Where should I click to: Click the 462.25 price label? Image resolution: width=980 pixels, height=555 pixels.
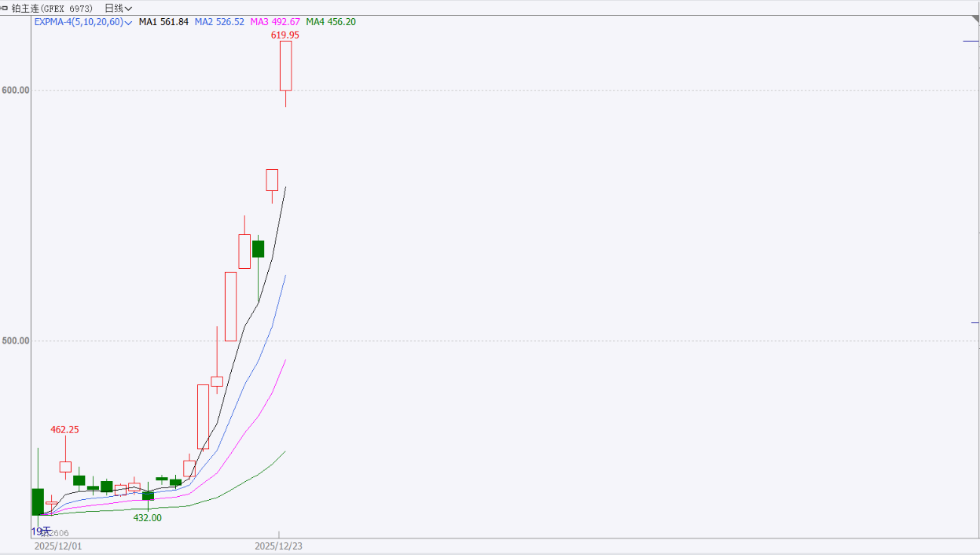[64, 430]
